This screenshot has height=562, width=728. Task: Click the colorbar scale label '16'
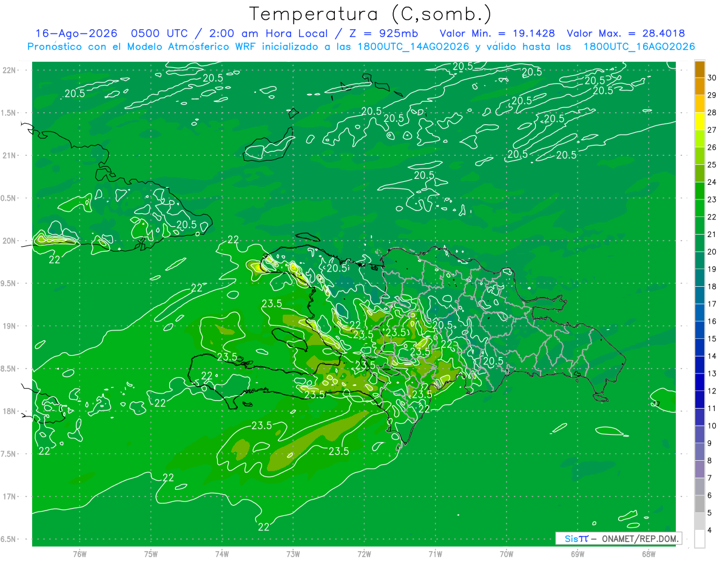[x=712, y=321]
